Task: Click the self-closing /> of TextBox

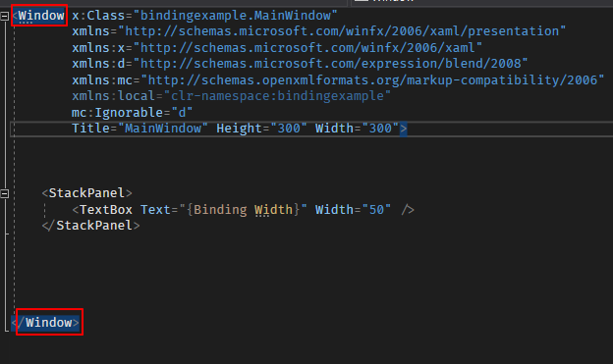Action: click(408, 210)
